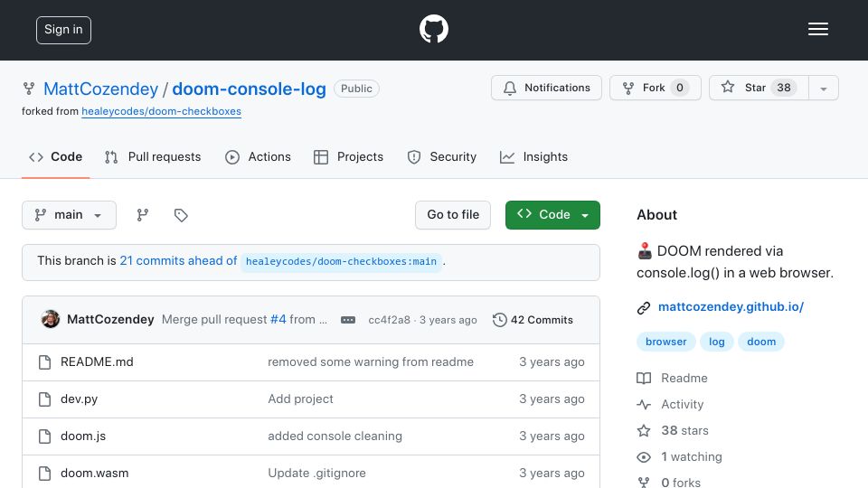
Task: Open commit hash cc4f2a8
Action: point(389,320)
